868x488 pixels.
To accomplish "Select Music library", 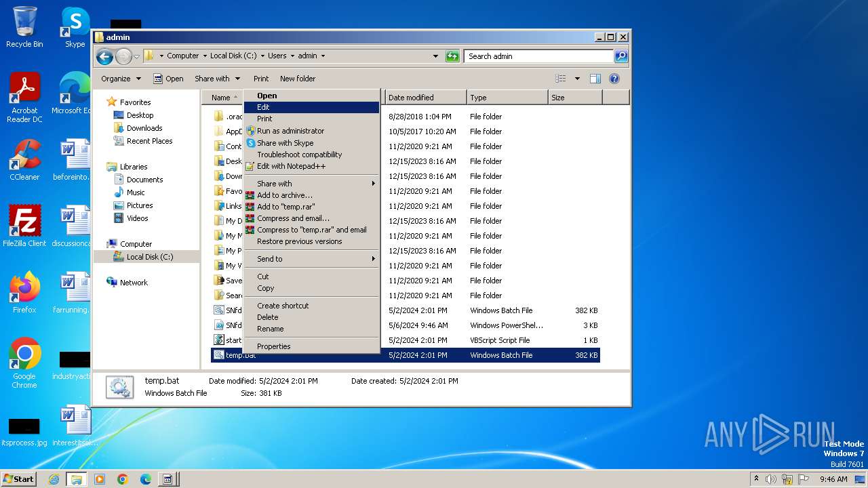I will click(136, 192).
